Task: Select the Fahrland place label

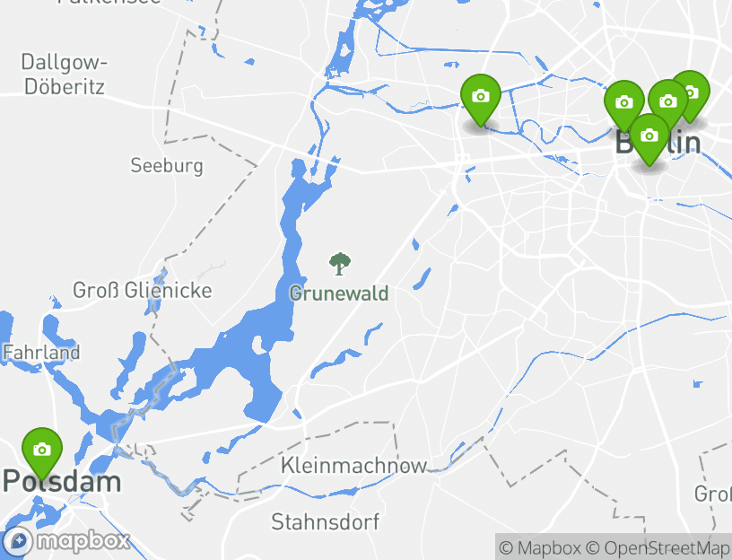Action: (x=41, y=352)
